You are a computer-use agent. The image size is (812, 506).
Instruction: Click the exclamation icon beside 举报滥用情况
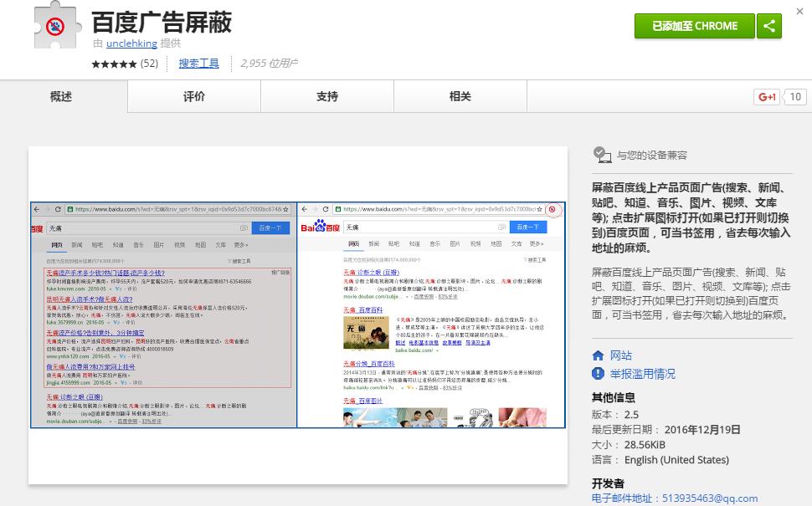tap(597, 371)
